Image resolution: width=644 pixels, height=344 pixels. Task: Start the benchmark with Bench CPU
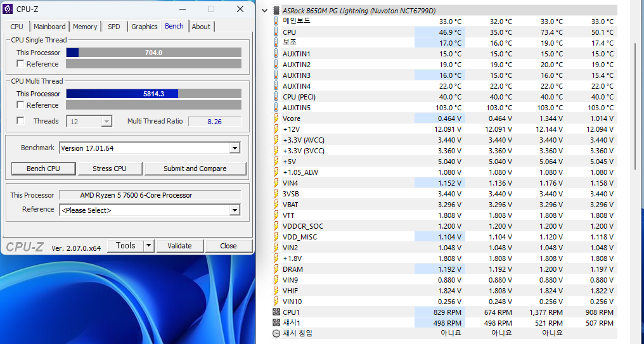coord(44,169)
